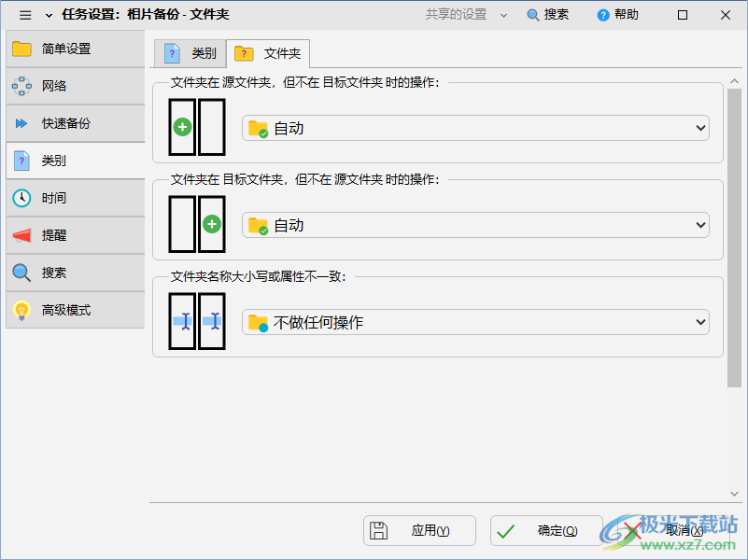Select the 类别 sidebar item
The width and height of the screenshot is (748, 560).
(76, 161)
